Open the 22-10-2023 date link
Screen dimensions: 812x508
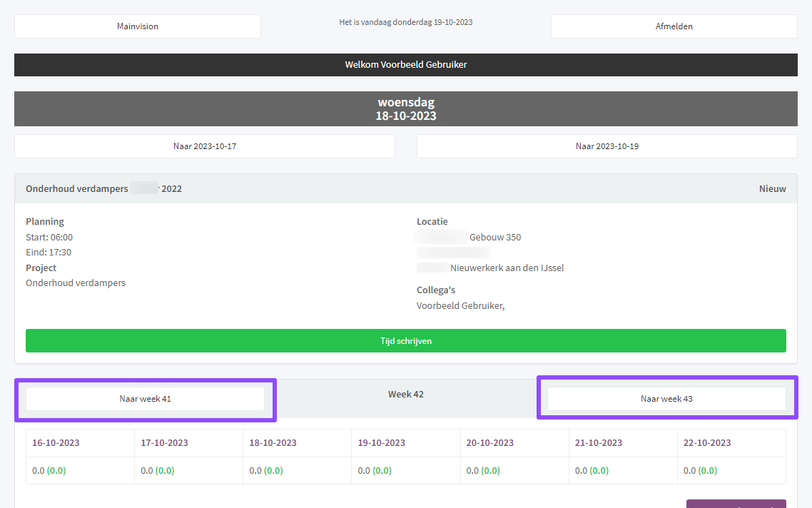click(x=706, y=443)
